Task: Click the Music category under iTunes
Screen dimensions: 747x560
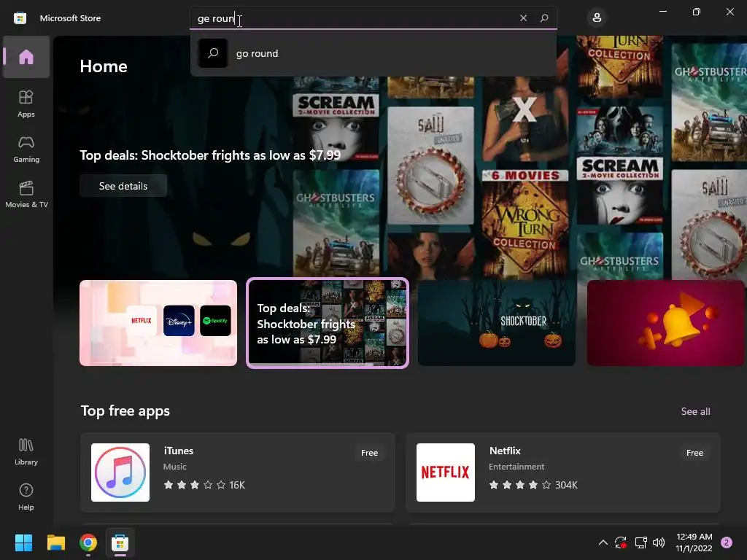Action: tap(175, 467)
